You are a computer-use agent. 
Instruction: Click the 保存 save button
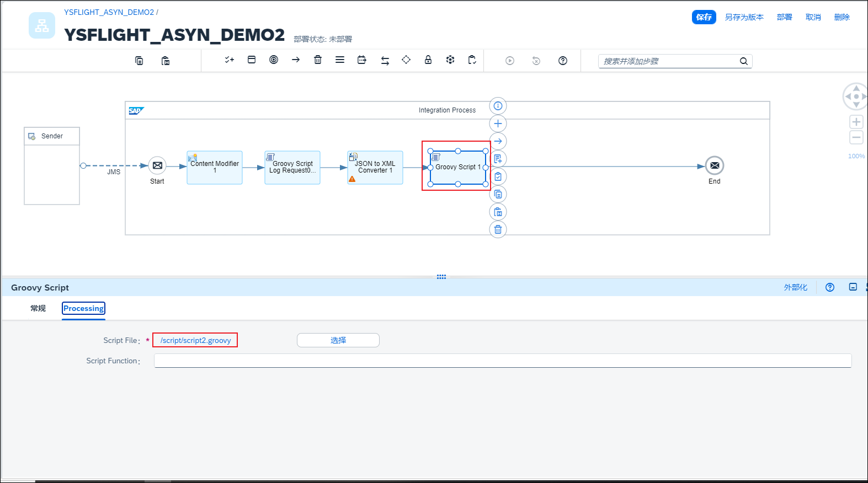704,17
